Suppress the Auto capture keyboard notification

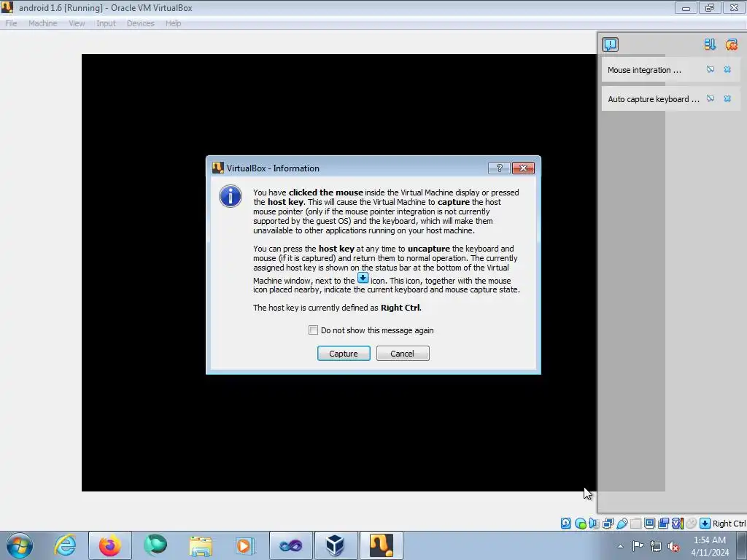tap(711, 98)
